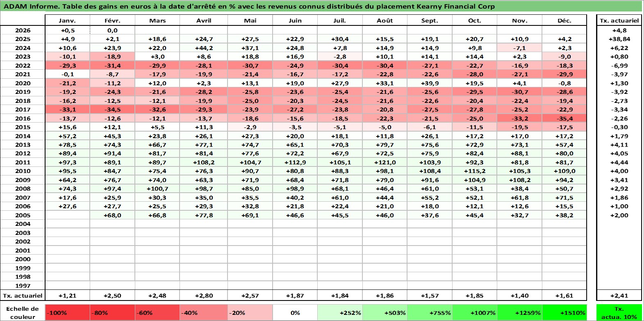The image size is (644, 321).
Task: Click the -100% red color scale swatch
Action: click(x=68, y=312)
